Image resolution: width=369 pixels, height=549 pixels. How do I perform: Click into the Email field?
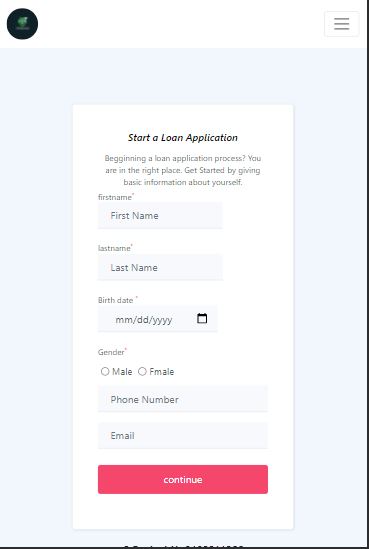(183, 436)
